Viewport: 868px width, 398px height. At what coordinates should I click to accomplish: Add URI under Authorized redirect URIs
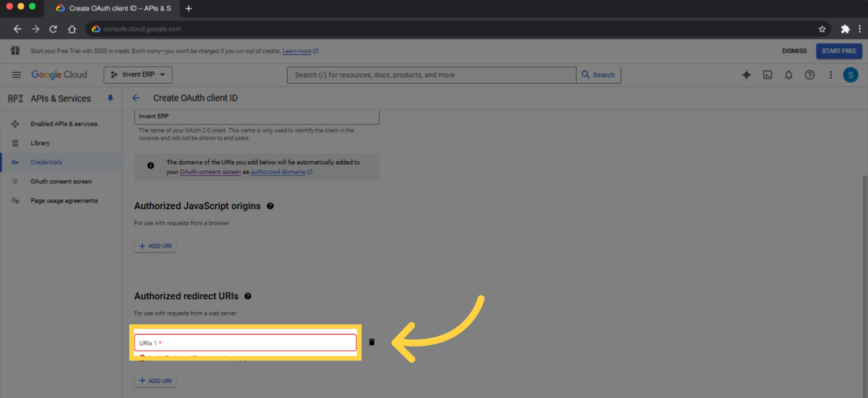click(x=155, y=381)
